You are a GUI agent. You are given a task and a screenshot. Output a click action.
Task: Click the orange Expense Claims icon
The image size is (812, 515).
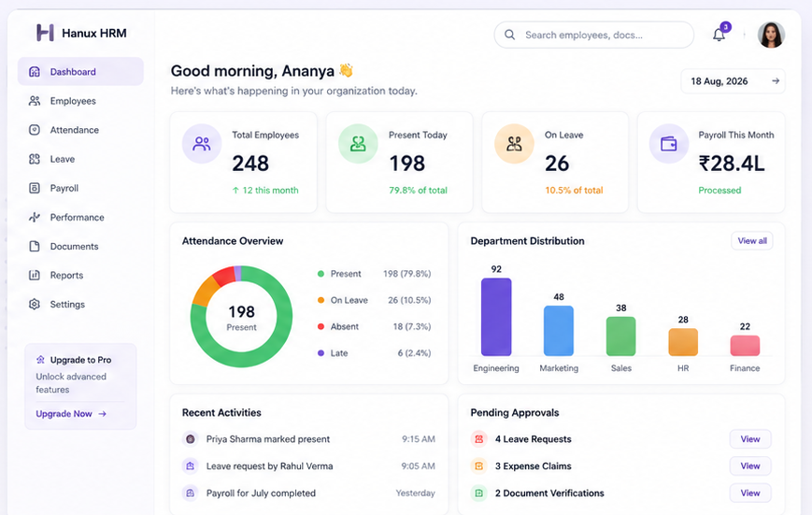[479, 465]
